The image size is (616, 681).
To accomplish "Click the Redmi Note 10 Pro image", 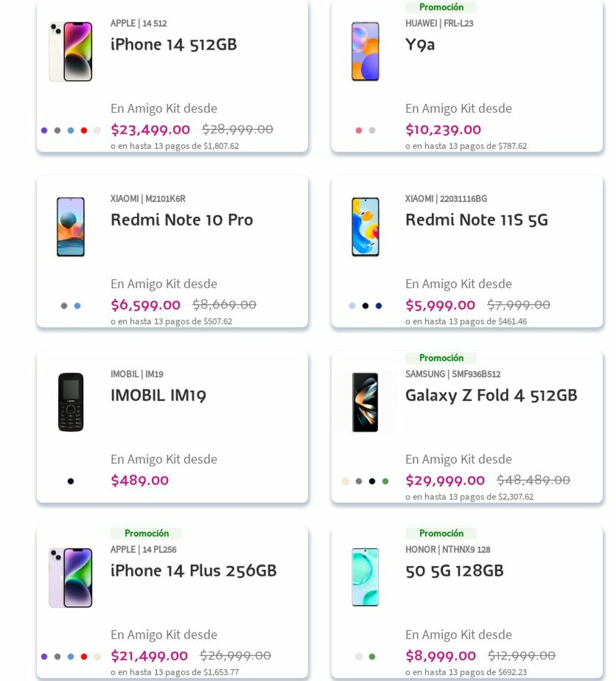I will point(70,227).
